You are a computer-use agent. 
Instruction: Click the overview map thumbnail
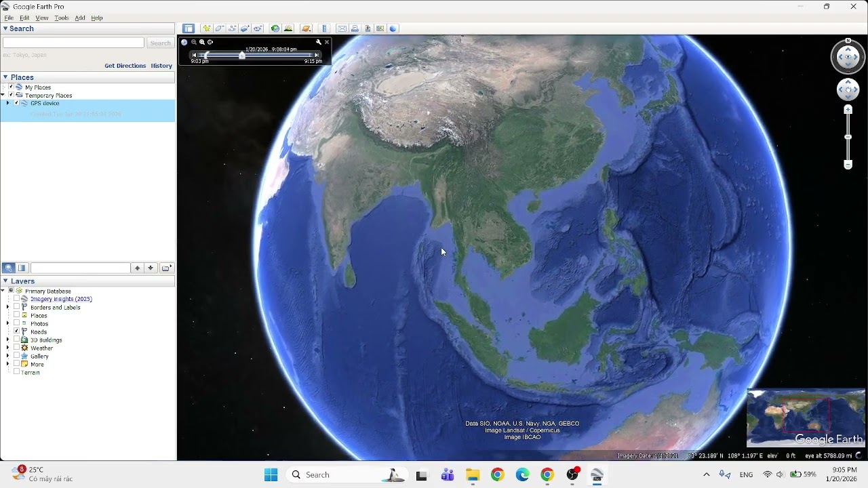pyautogui.click(x=806, y=418)
